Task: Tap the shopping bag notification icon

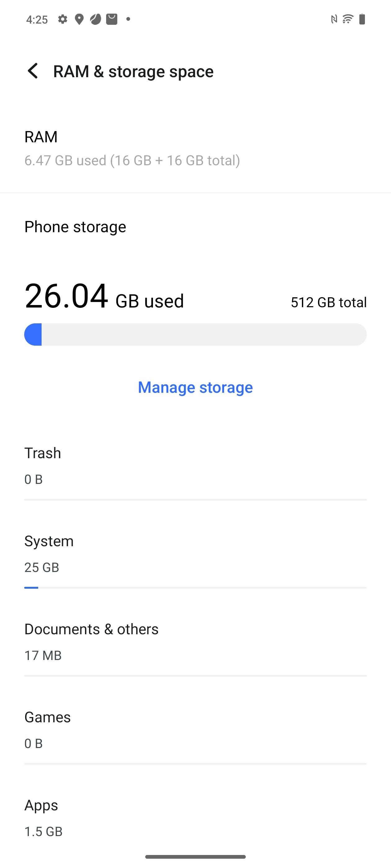Action: [x=112, y=19]
